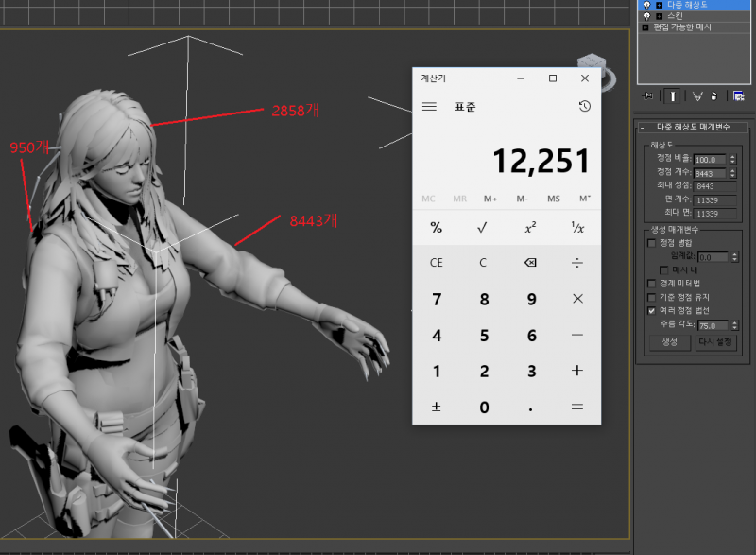
Task: Open calculator hamburger navigation menu
Action: 429,107
